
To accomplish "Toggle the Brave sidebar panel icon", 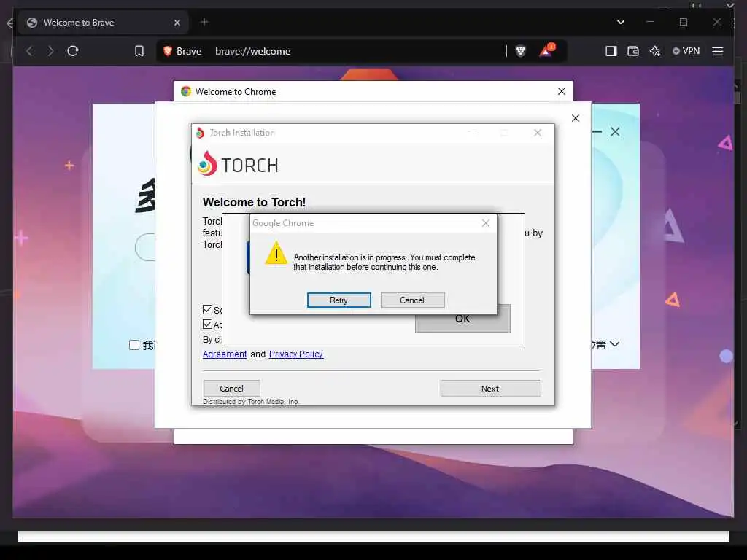I will (x=611, y=51).
